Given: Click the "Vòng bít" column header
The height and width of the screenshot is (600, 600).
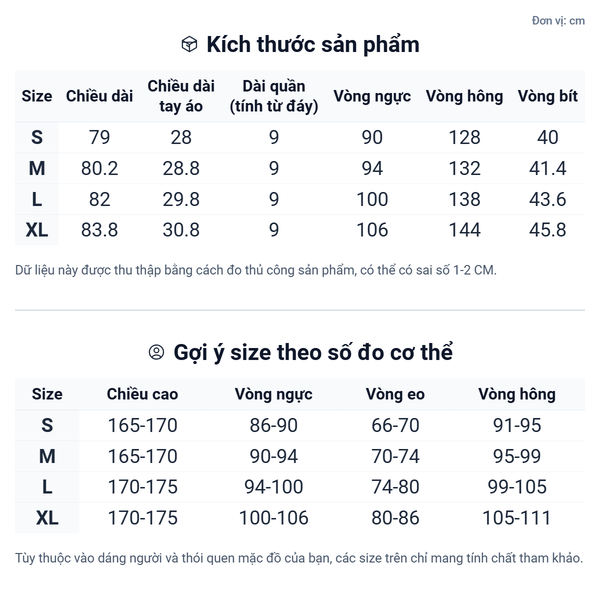Looking at the screenshot, I should pyautogui.click(x=547, y=96).
